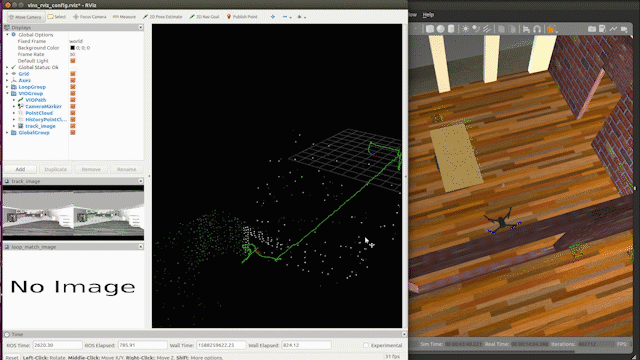Close the track_image panel

tap(141, 181)
